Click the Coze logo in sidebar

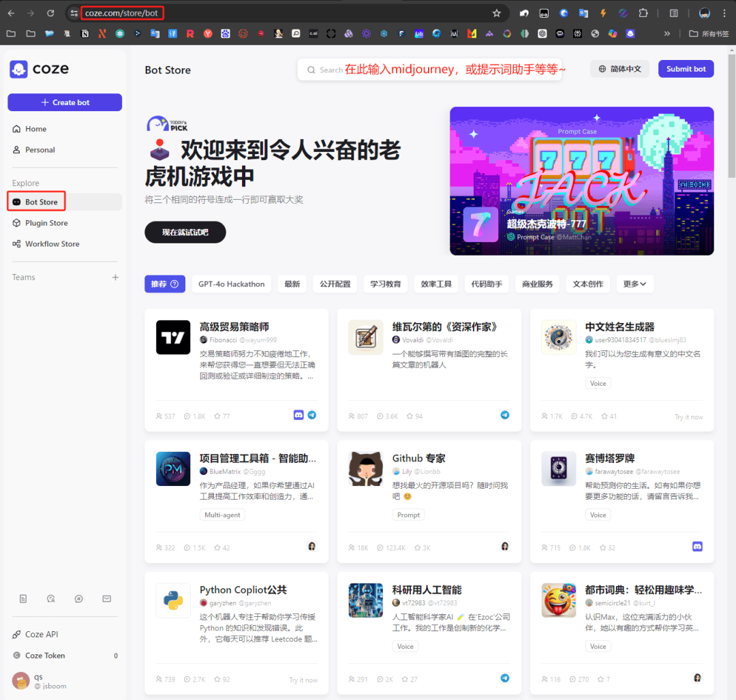point(39,69)
